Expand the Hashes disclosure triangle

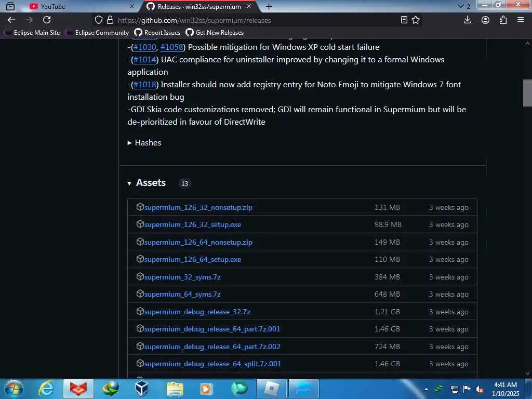point(129,143)
